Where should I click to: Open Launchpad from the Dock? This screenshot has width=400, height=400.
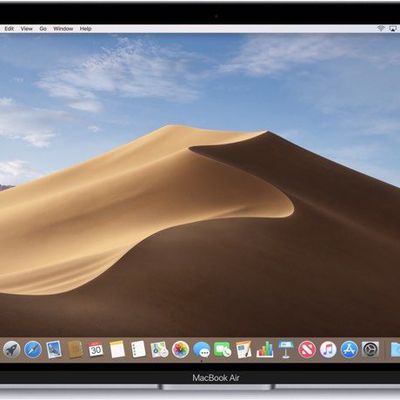point(12,350)
